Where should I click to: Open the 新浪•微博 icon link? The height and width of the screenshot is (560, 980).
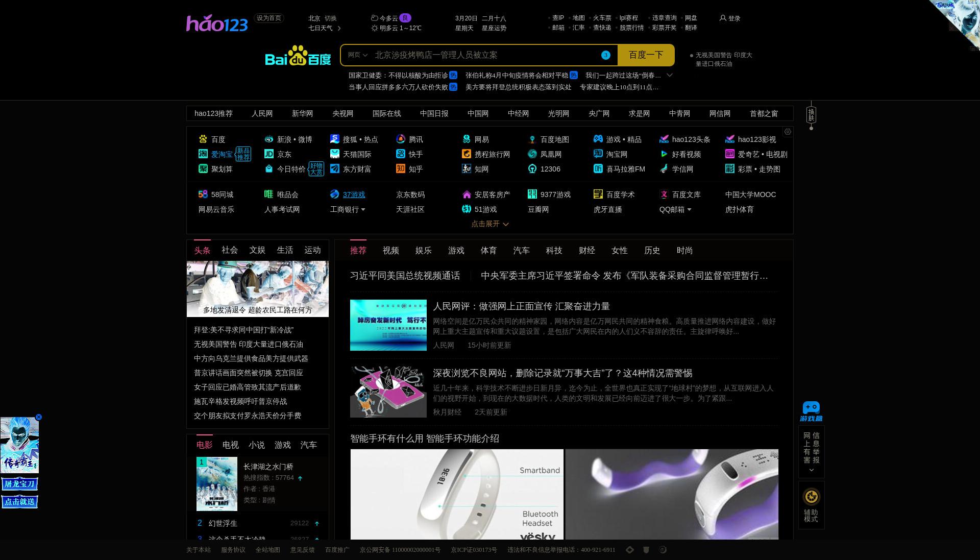(x=269, y=139)
